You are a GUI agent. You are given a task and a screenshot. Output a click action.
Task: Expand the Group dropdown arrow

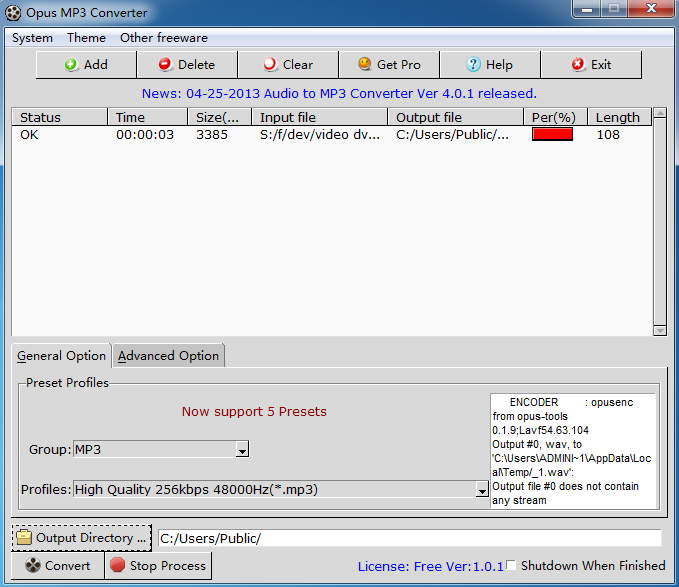[242, 450]
